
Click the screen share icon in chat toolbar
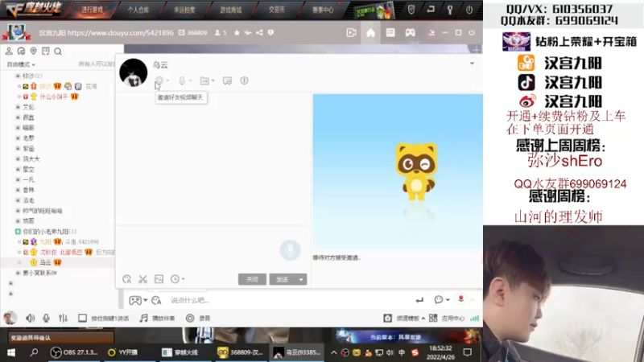(227, 80)
